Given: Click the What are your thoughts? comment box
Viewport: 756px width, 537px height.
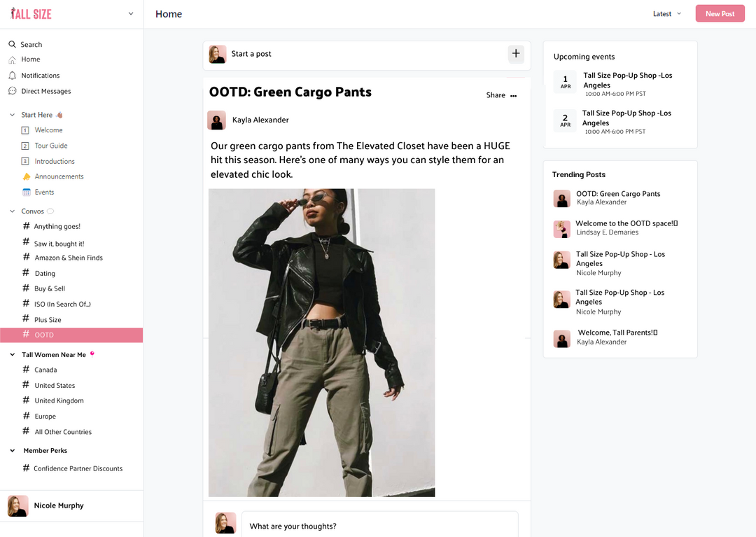Looking at the screenshot, I should [379, 526].
